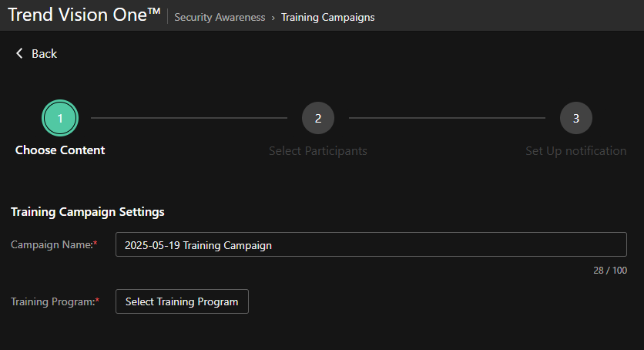Click progress line between steps 2 and 3

(447, 118)
